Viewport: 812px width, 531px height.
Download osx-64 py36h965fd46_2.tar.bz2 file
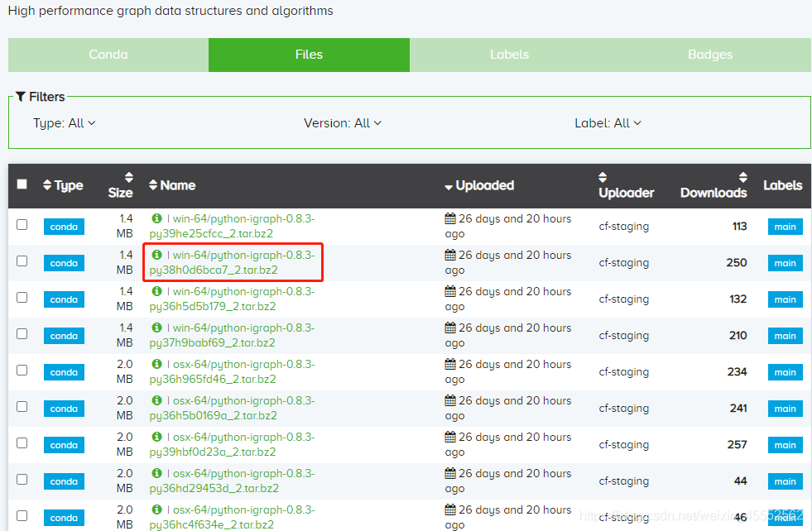232,371
